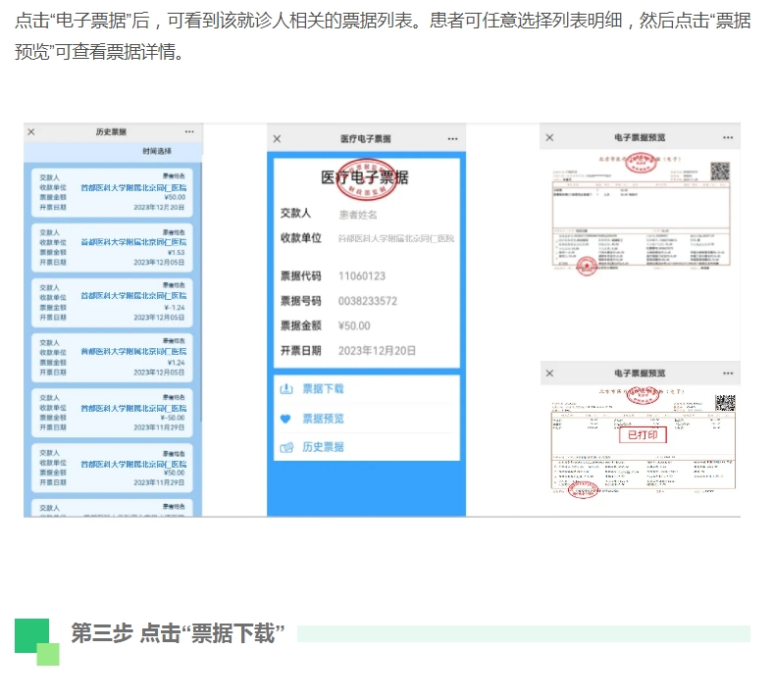The height and width of the screenshot is (700, 774).
Task: Select the ¥1.53 receipt entry
Action: pyautogui.click(x=112, y=246)
